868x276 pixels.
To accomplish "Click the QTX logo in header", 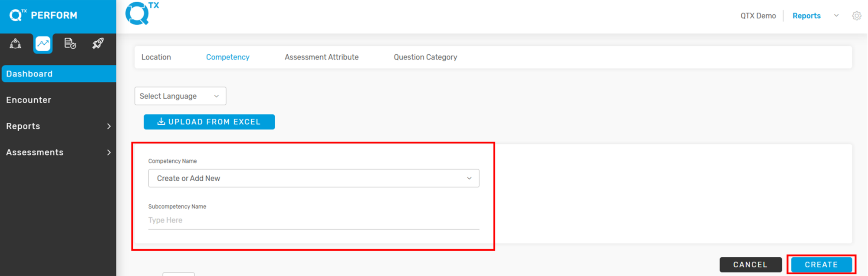I will click(x=141, y=13).
